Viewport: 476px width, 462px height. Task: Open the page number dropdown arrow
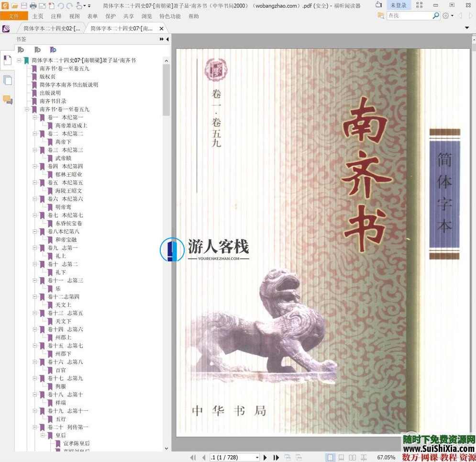point(257,457)
